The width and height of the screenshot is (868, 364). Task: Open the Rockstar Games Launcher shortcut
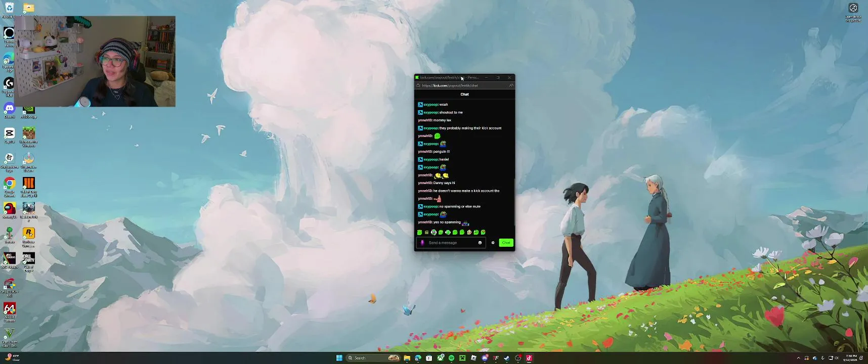coord(29,237)
